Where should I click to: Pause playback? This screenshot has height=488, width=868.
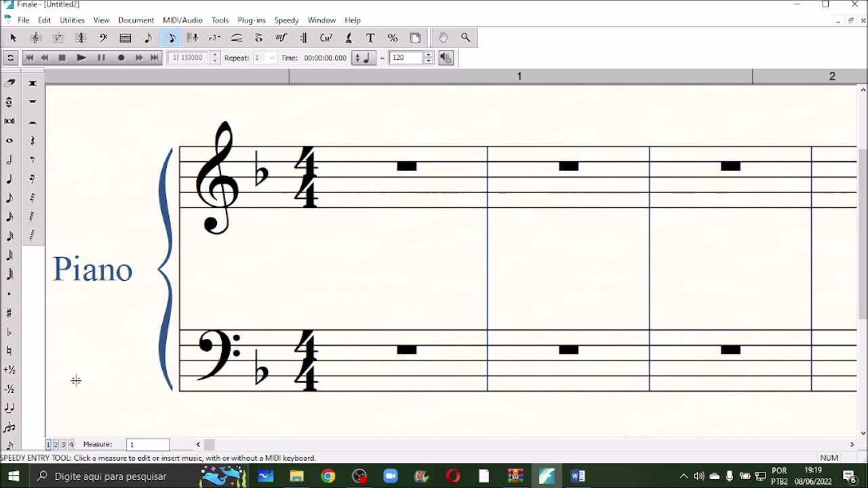(101, 58)
